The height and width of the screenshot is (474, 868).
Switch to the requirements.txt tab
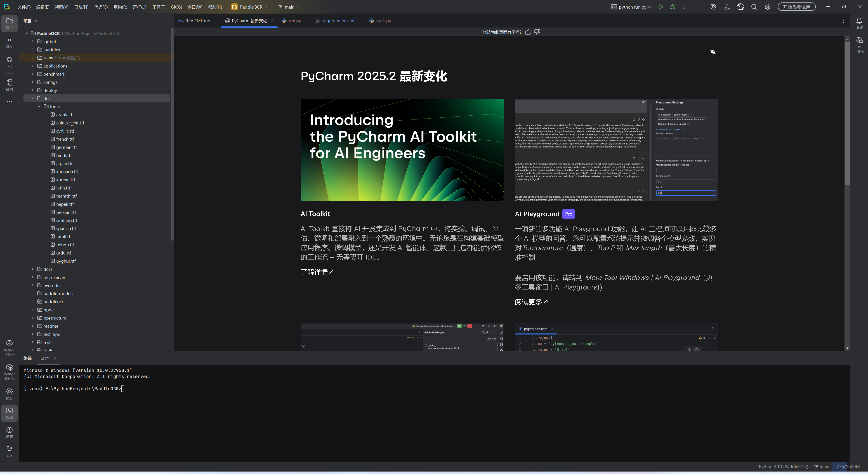coord(335,21)
